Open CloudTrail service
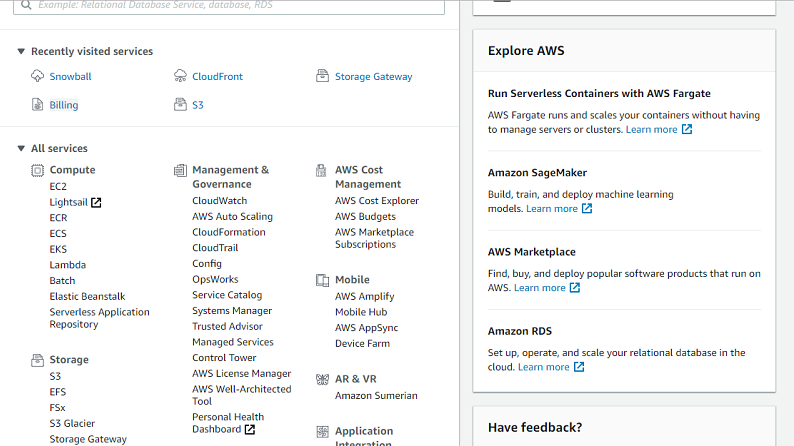794x446 pixels. (x=215, y=248)
